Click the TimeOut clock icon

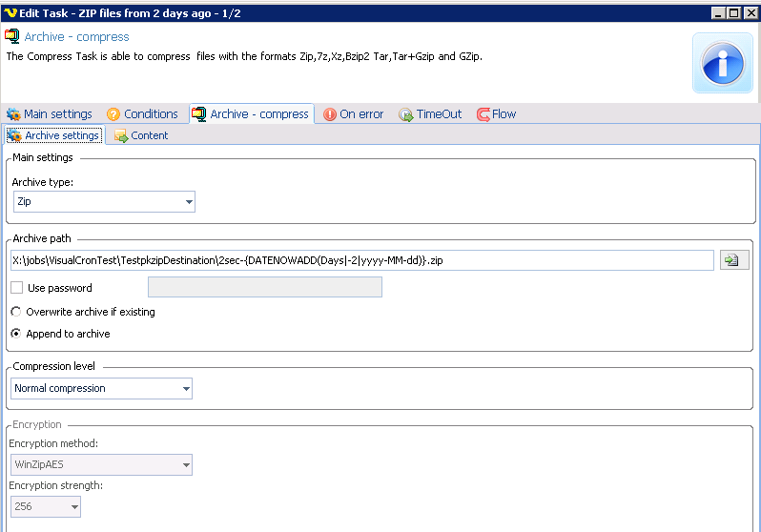(405, 114)
